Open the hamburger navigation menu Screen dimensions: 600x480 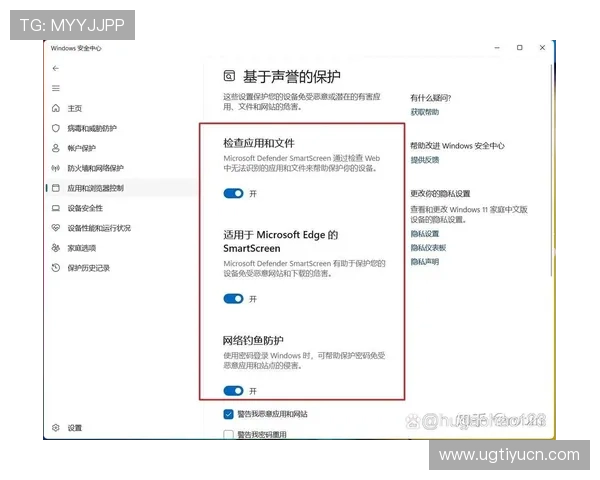click(56, 88)
